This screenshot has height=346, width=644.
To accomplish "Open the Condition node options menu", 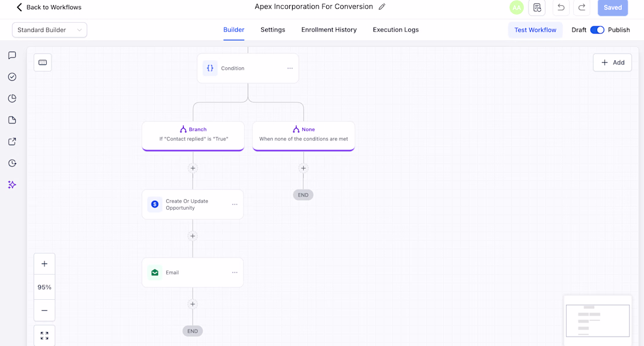I will coord(290,68).
